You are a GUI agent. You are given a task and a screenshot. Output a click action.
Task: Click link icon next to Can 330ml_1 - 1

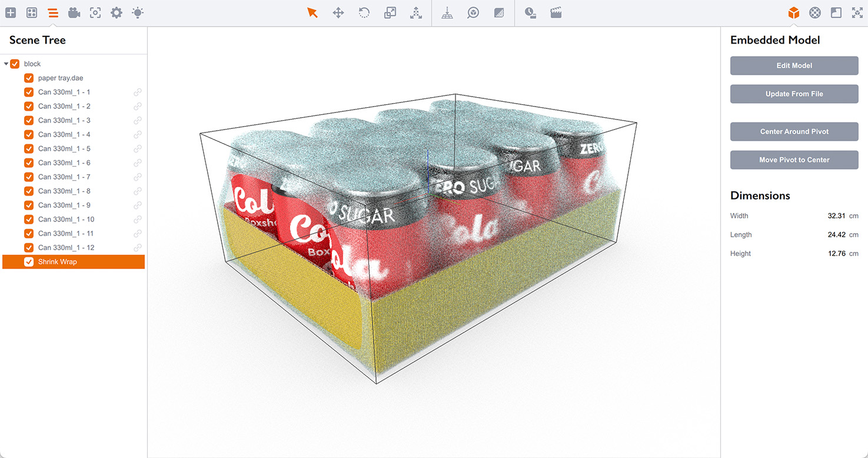pyautogui.click(x=138, y=92)
